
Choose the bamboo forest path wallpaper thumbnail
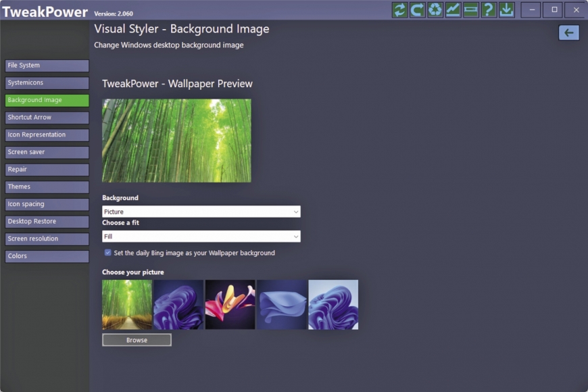pyautogui.click(x=127, y=305)
